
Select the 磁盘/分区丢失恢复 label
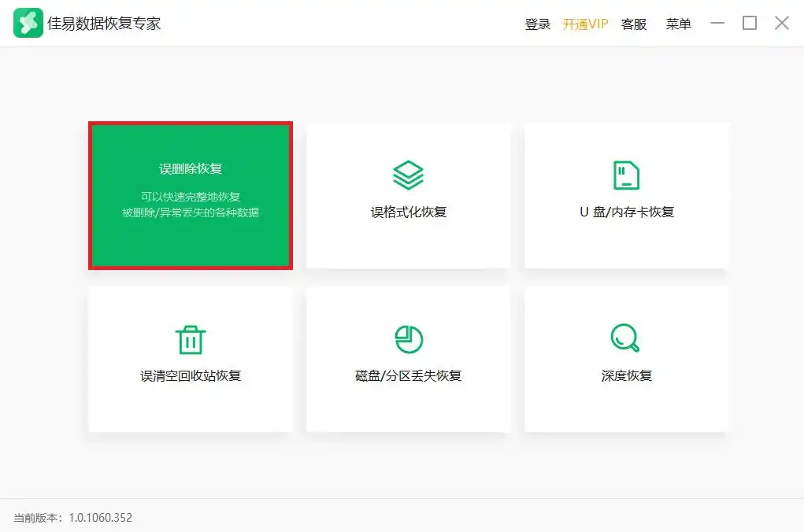pos(408,376)
